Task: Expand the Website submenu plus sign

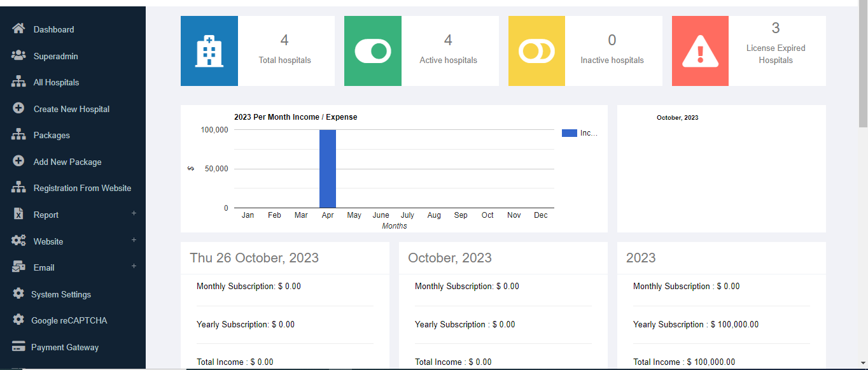Action: 134,240
